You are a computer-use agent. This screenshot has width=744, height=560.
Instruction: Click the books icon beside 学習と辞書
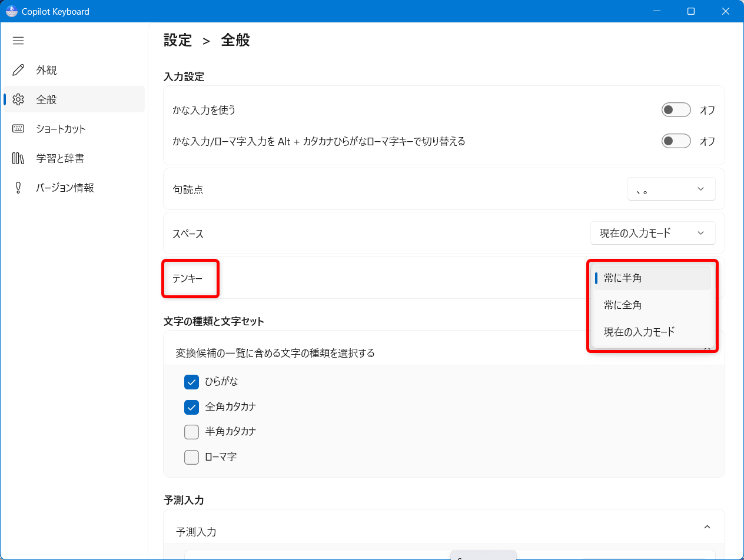point(18,158)
